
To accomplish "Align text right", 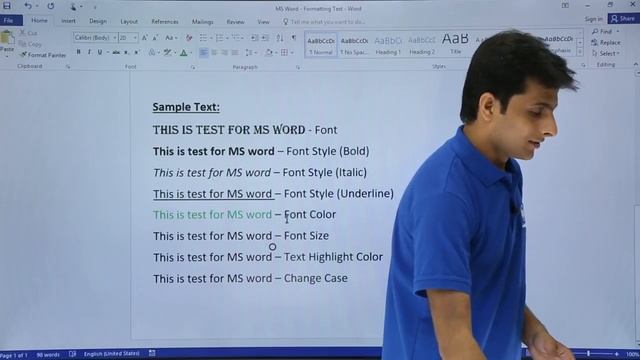I will pyautogui.click(x=224, y=52).
